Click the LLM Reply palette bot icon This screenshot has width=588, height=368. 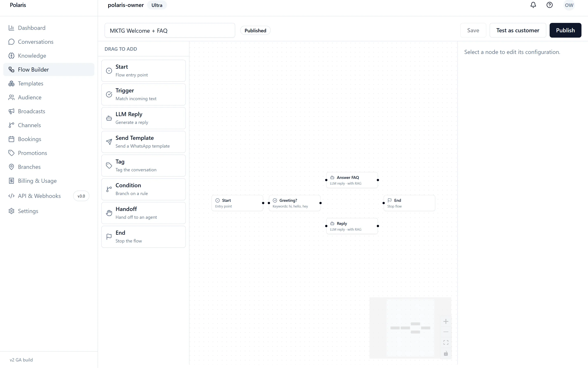[x=109, y=118]
